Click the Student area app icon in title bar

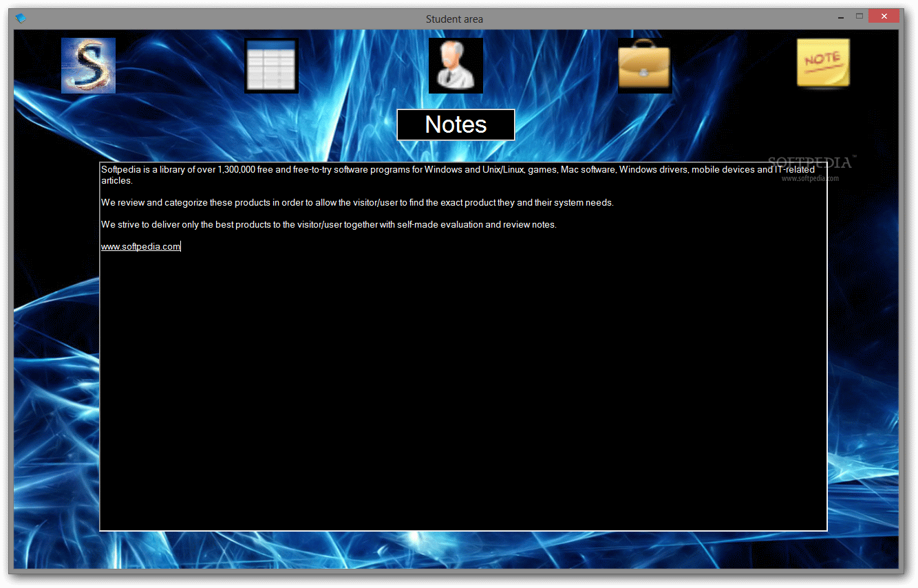pyautogui.click(x=21, y=19)
